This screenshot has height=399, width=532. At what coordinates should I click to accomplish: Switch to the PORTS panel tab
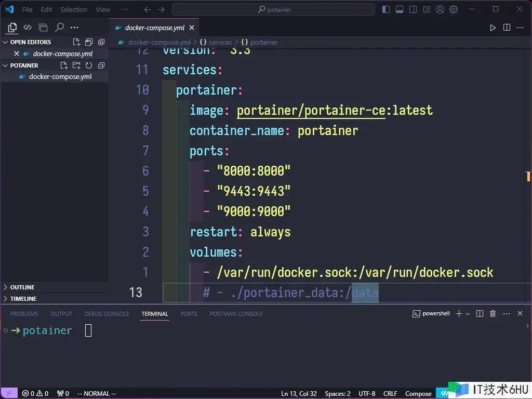(189, 314)
